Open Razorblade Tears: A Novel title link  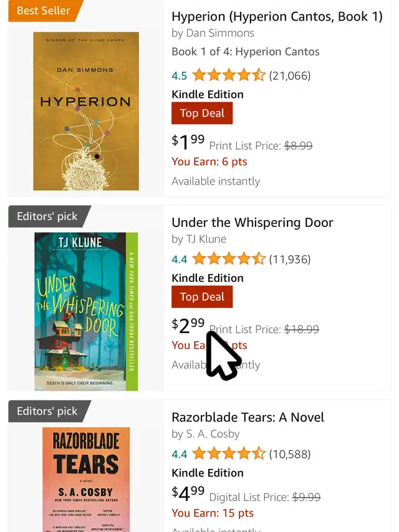tap(248, 417)
